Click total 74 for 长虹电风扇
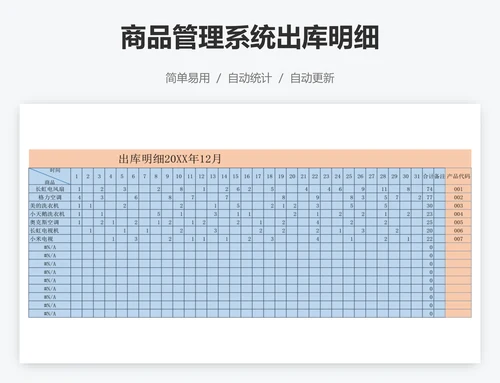Viewport: 500px width, 383px height. [429, 189]
